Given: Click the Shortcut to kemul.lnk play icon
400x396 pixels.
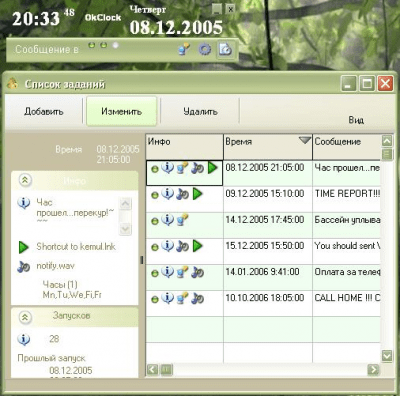Looking at the screenshot, I should pyautogui.click(x=23, y=247).
